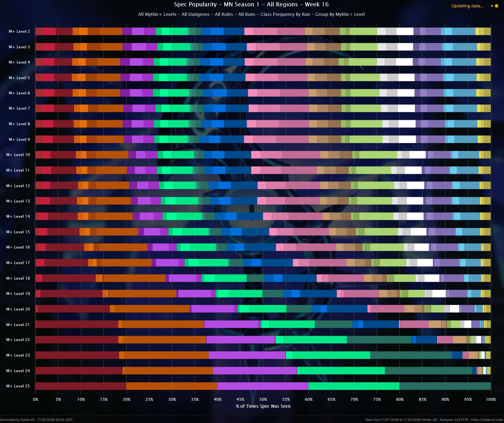Click the '20%' x-axis tick label

click(x=127, y=399)
